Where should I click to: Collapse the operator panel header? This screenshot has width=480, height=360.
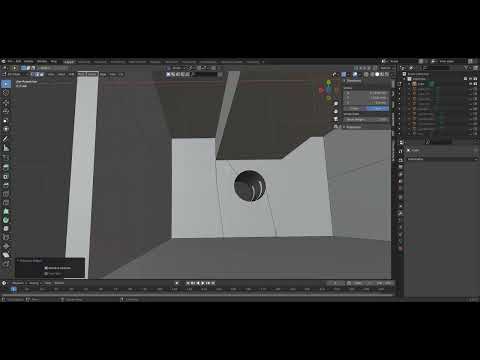[31, 261]
